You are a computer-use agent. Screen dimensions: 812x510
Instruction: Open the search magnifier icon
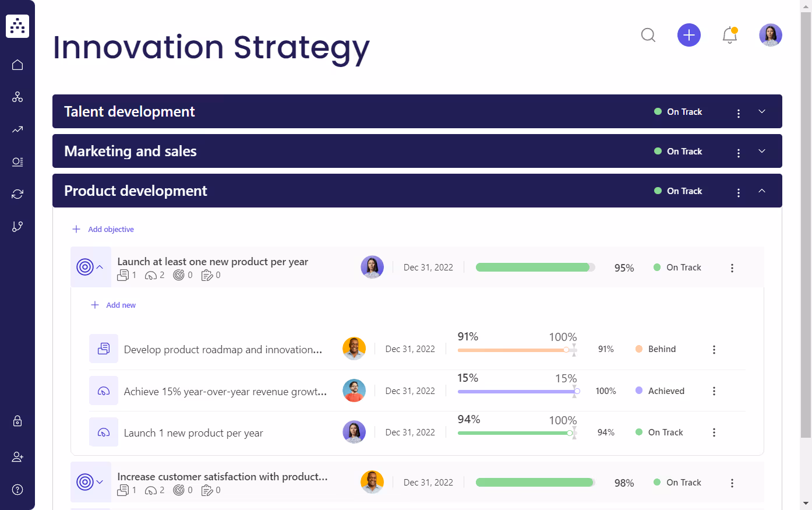[648, 35]
